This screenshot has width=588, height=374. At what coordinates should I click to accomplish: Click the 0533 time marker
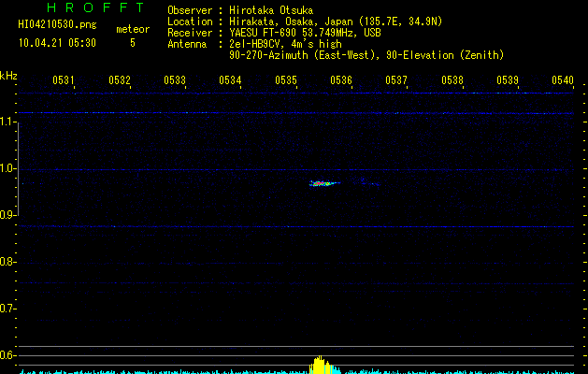click(175, 80)
